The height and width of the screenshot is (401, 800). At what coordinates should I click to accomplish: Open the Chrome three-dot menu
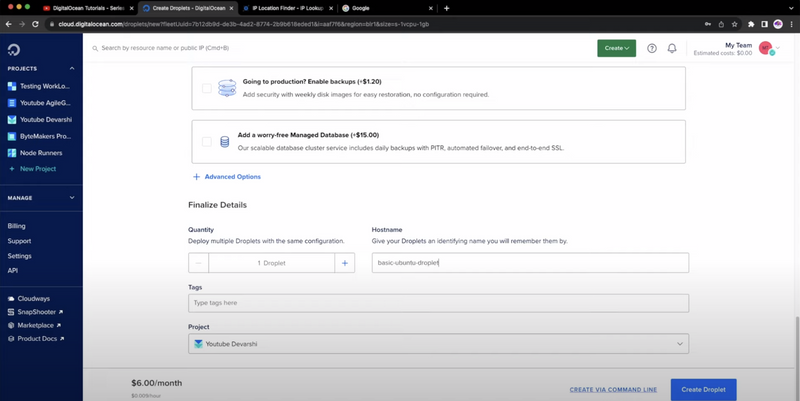coord(791,24)
